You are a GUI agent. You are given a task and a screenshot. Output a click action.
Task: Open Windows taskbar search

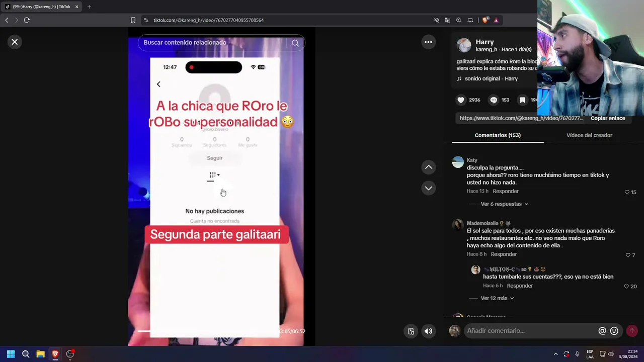(x=26, y=354)
